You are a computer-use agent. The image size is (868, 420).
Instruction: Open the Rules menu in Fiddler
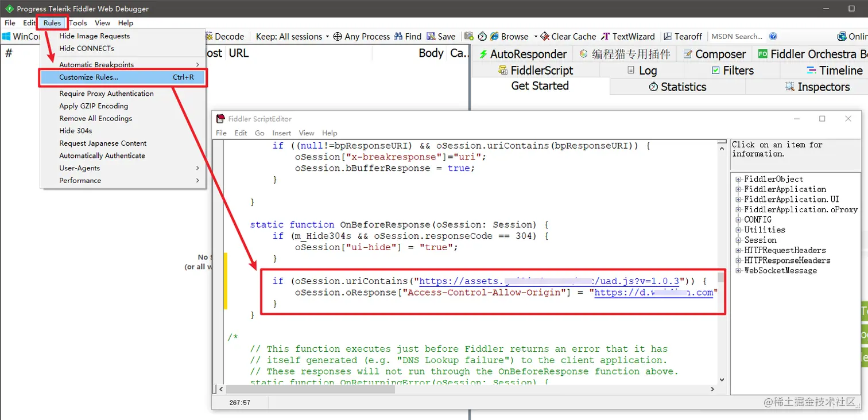[x=52, y=23]
